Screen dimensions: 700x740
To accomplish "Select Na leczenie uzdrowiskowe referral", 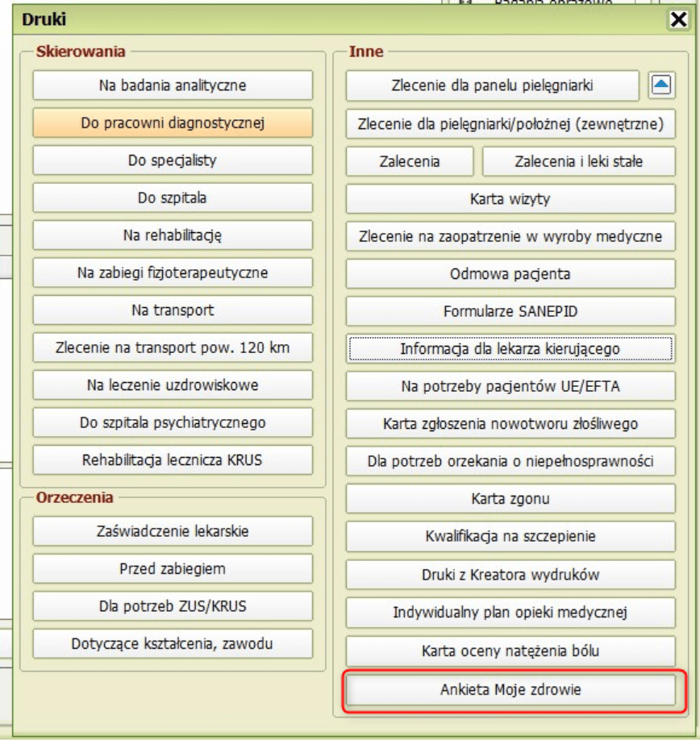I will 173,385.
